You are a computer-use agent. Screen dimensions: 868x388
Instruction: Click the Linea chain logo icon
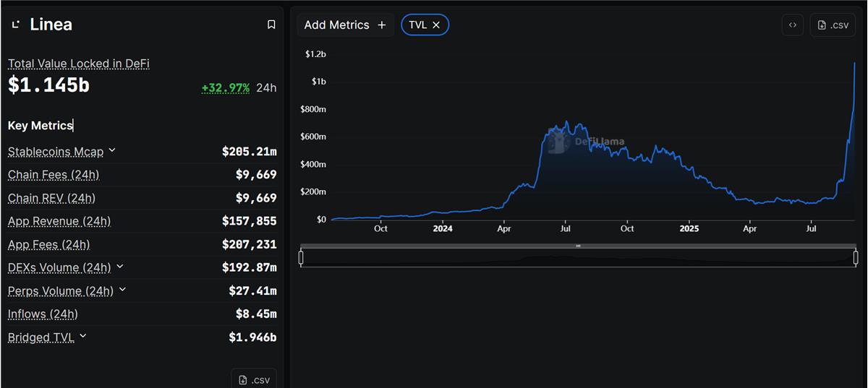click(x=15, y=25)
